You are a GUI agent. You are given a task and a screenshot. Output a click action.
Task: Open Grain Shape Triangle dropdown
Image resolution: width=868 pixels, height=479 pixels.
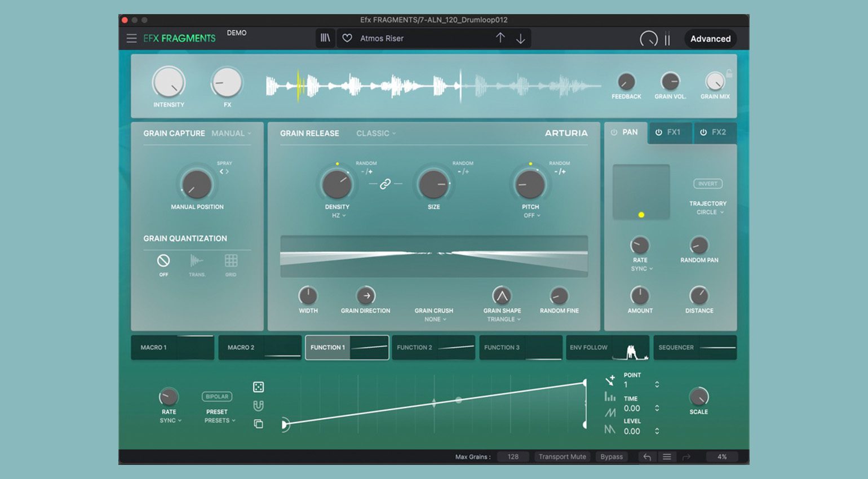[503, 319]
